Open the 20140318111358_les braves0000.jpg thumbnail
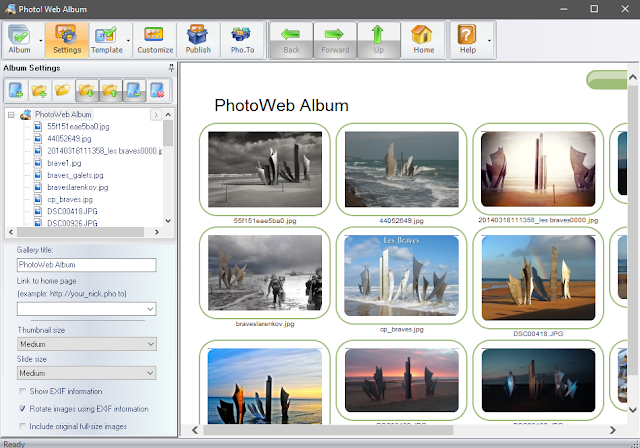640x448 pixels. coord(538,169)
